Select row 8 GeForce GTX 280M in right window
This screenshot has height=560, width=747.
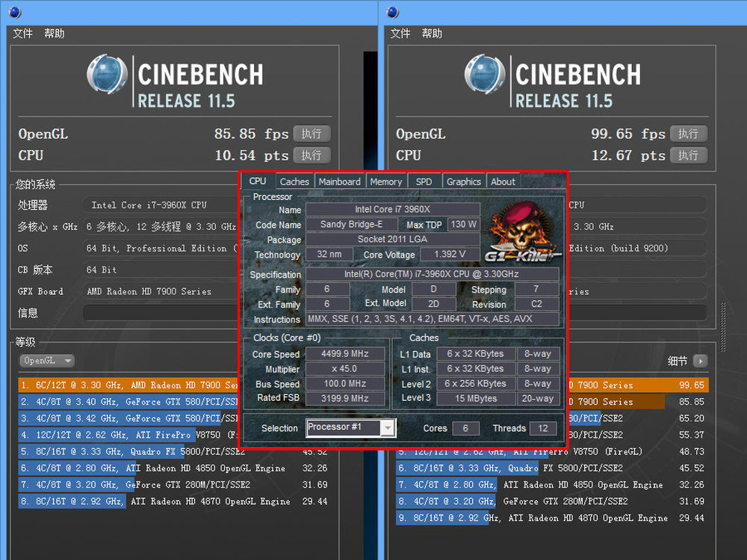tap(552, 502)
